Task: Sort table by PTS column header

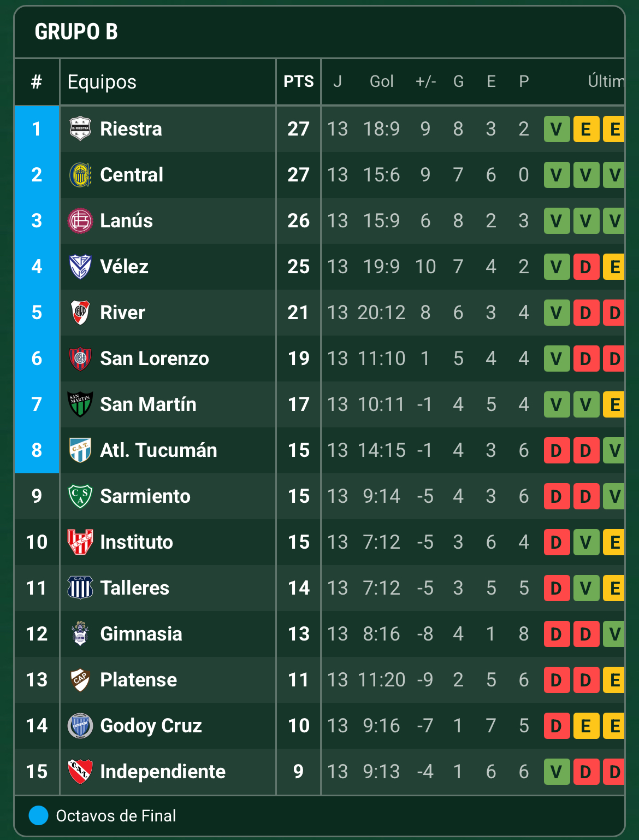Action: pyautogui.click(x=298, y=82)
